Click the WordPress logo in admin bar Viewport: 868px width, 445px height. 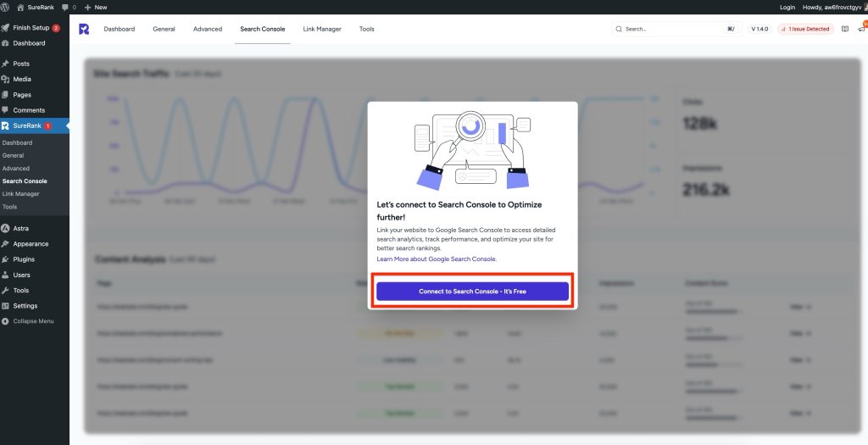tap(5, 7)
